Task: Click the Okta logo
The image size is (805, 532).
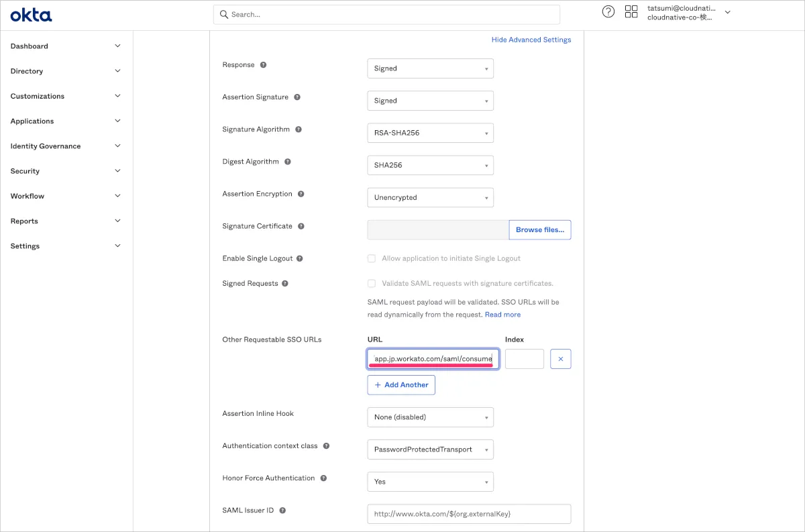Action: tap(31, 15)
